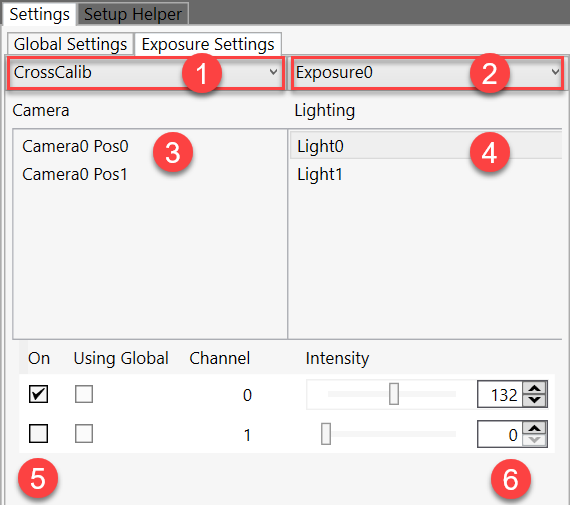Decrease channel 0 intensity with down arrow

(x=535, y=400)
